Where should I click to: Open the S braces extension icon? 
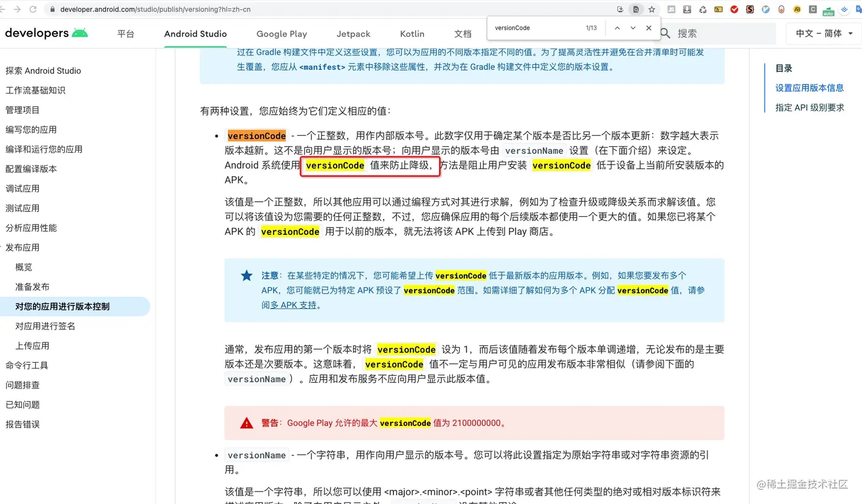click(x=750, y=9)
